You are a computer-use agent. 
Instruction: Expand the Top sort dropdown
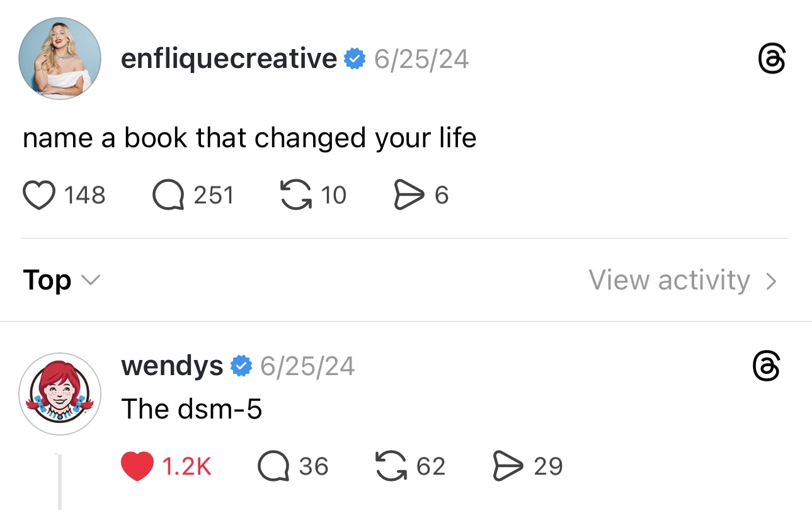click(61, 280)
